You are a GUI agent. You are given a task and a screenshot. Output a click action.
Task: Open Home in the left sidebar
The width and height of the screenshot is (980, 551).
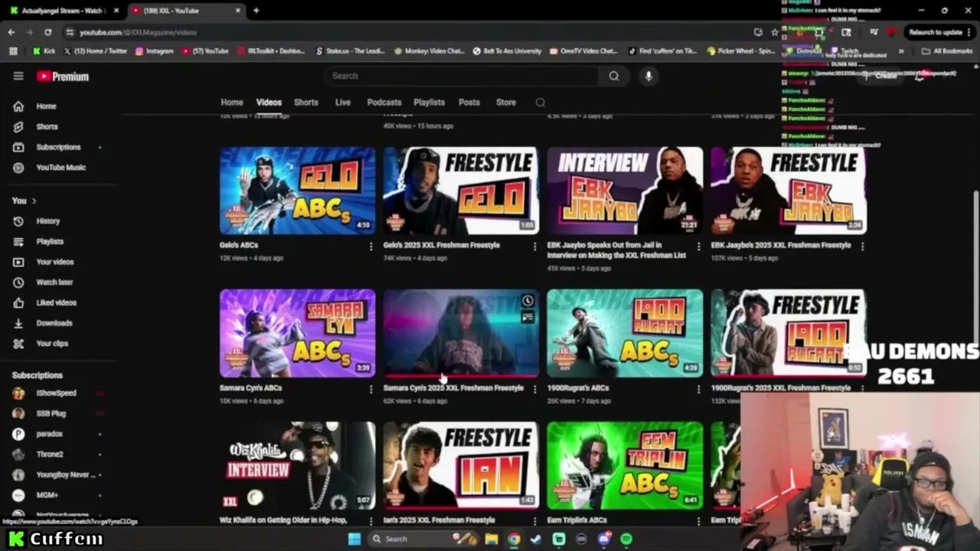coord(46,106)
